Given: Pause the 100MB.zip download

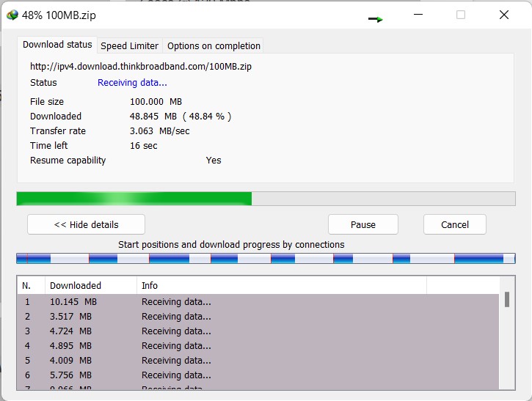Looking at the screenshot, I should (x=363, y=224).
